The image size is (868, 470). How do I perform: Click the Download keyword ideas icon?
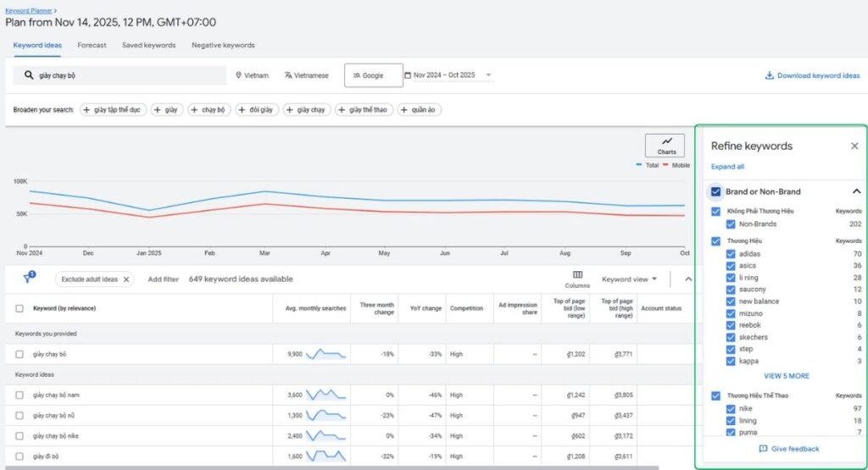[x=770, y=75]
